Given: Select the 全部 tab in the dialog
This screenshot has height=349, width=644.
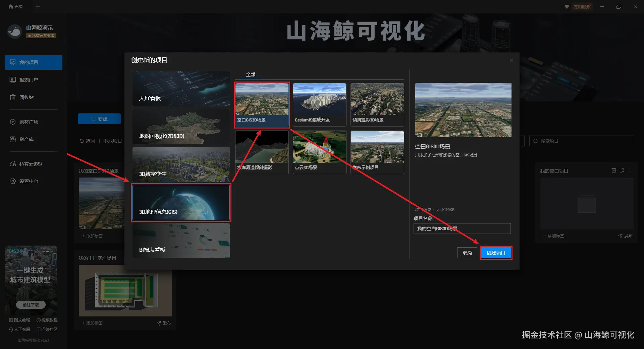Looking at the screenshot, I should click(251, 74).
